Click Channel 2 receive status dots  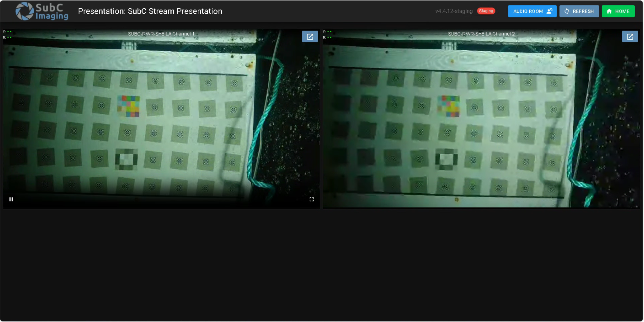tap(329, 37)
